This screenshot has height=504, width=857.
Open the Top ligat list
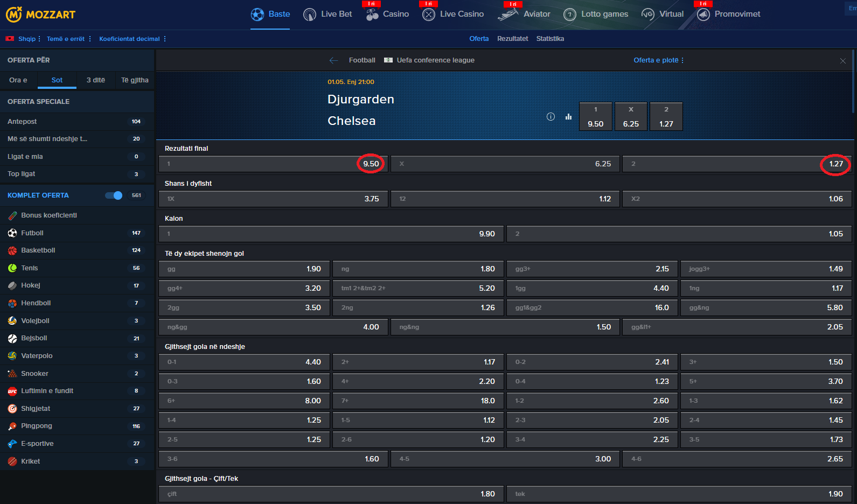pos(77,174)
